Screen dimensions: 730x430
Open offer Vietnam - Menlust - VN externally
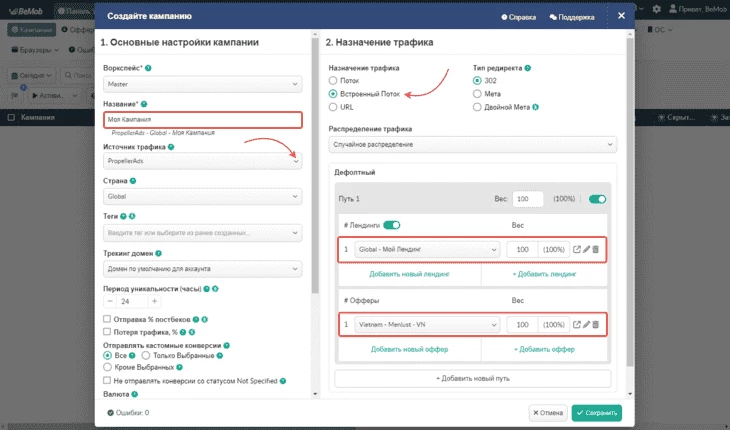(576, 324)
